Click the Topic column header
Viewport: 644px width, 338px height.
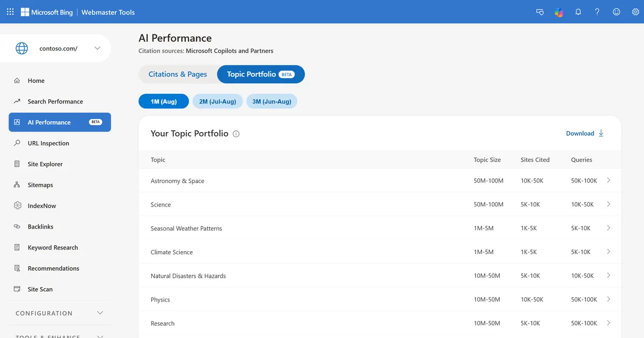(158, 160)
